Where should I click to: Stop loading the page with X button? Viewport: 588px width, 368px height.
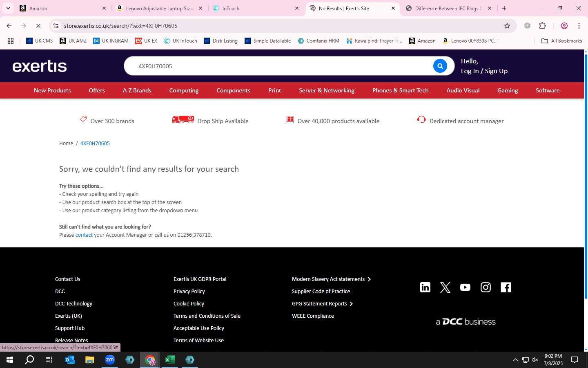click(38, 26)
